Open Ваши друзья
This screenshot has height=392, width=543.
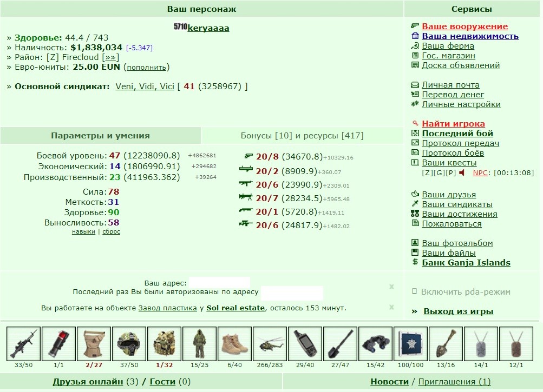click(x=448, y=195)
